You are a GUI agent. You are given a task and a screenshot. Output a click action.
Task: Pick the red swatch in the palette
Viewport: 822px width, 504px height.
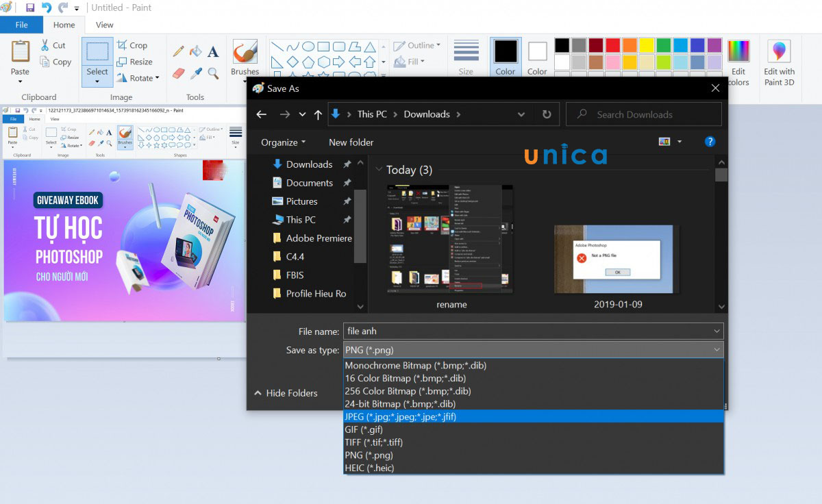click(x=613, y=45)
